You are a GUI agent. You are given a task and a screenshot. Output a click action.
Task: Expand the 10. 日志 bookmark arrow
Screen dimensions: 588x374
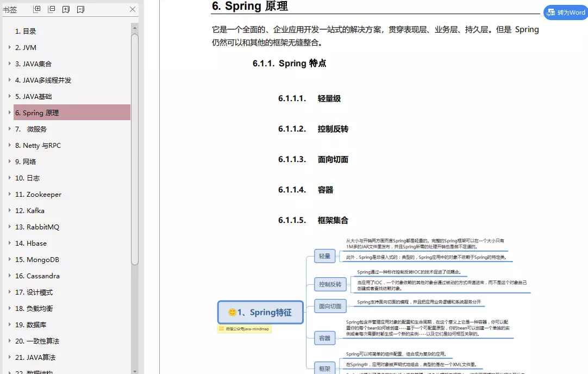click(9, 178)
